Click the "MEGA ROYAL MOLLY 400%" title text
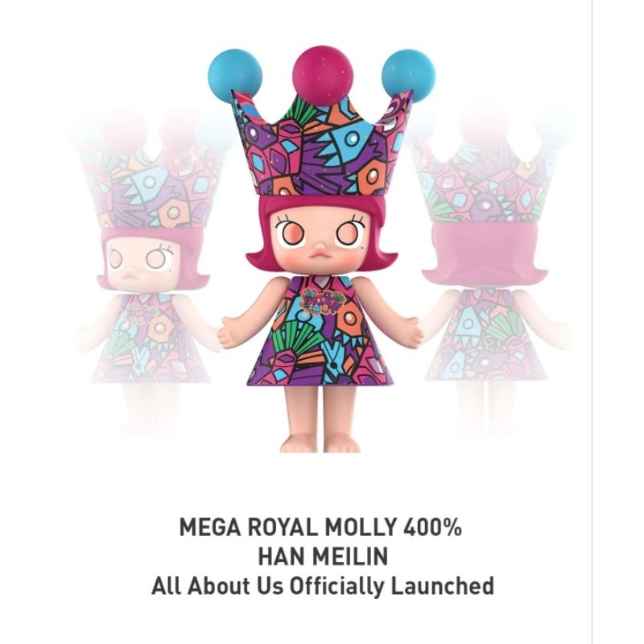The image size is (644, 644). (x=320, y=527)
